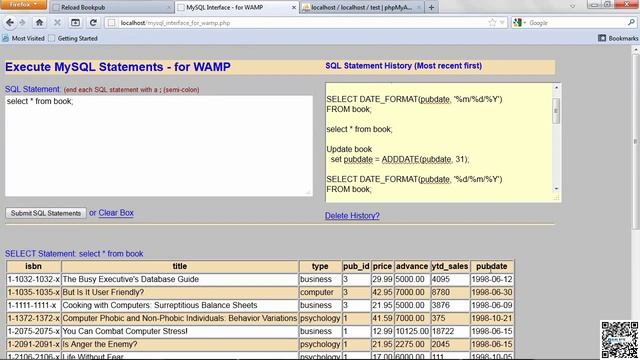Click the advance column header

coord(411,266)
